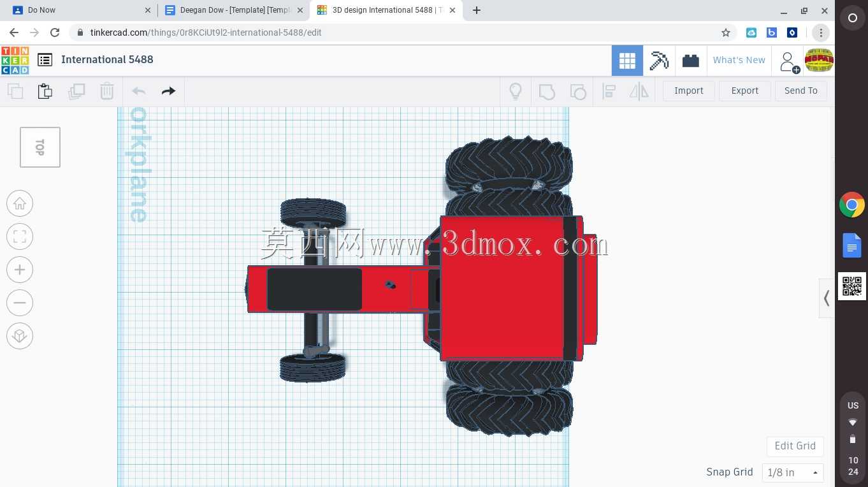
Task: Click the browser Forward arrow
Action: 34,33
